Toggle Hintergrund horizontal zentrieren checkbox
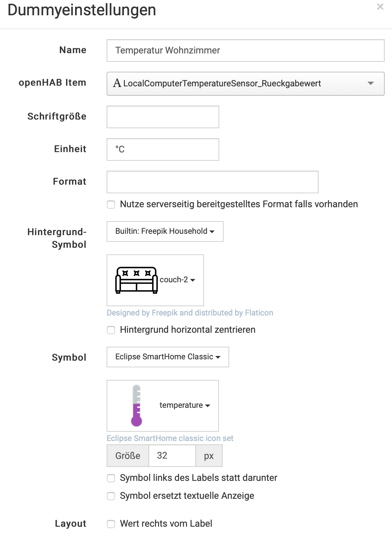This screenshot has height=536, width=392. 111,330
